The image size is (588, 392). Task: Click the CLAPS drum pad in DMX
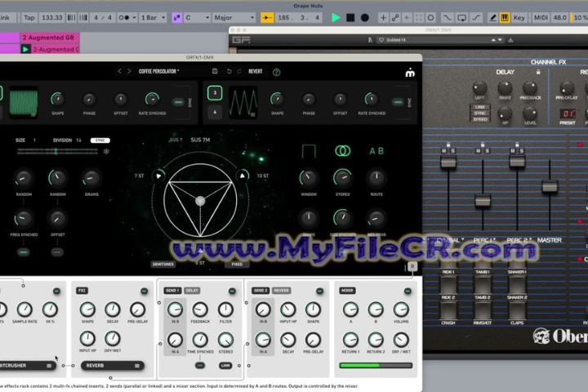click(517, 312)
